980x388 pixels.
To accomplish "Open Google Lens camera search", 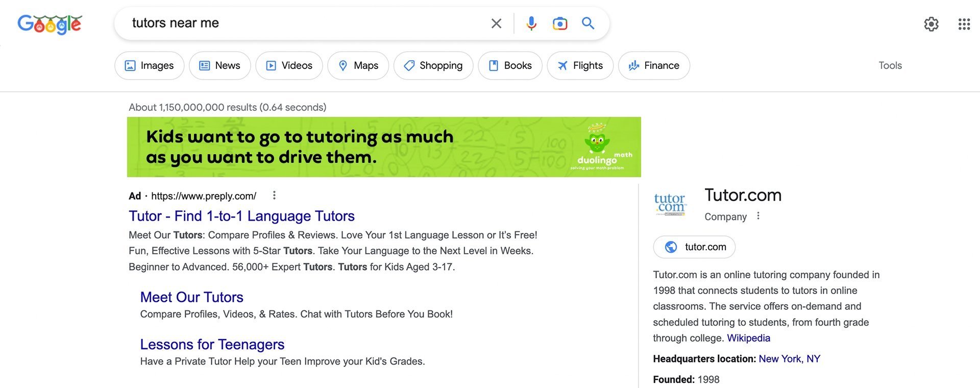I will click(560, 23).
